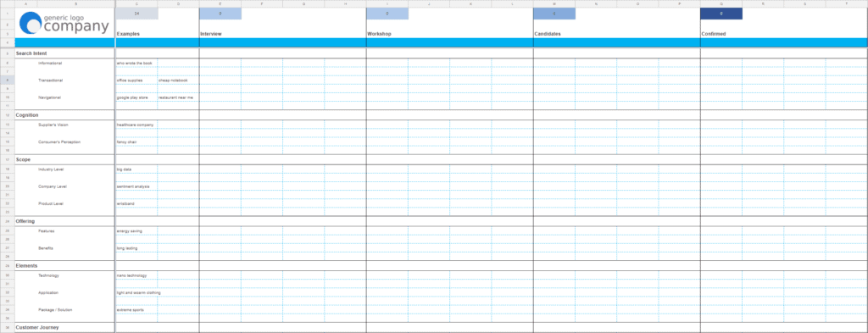Select the count cell above Candidates
868x333 pixels.
[554, 14]
